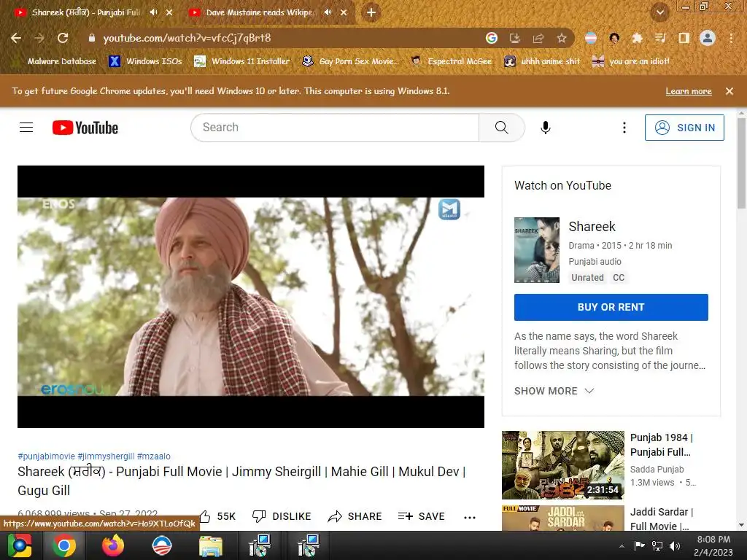The image size is (747, 560).
Task: Mute audio on Dave Mustaine tab
Action: point(328,12)
